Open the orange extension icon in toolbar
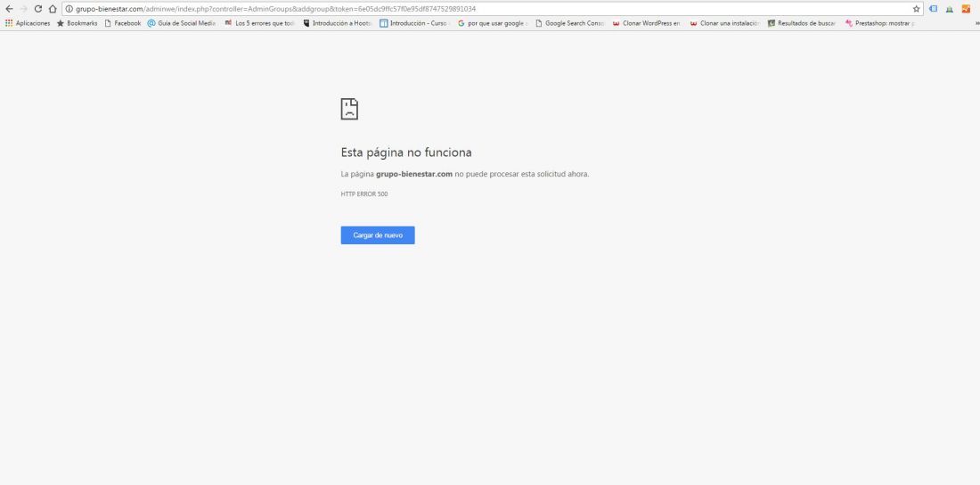 [x=966, y=9]
